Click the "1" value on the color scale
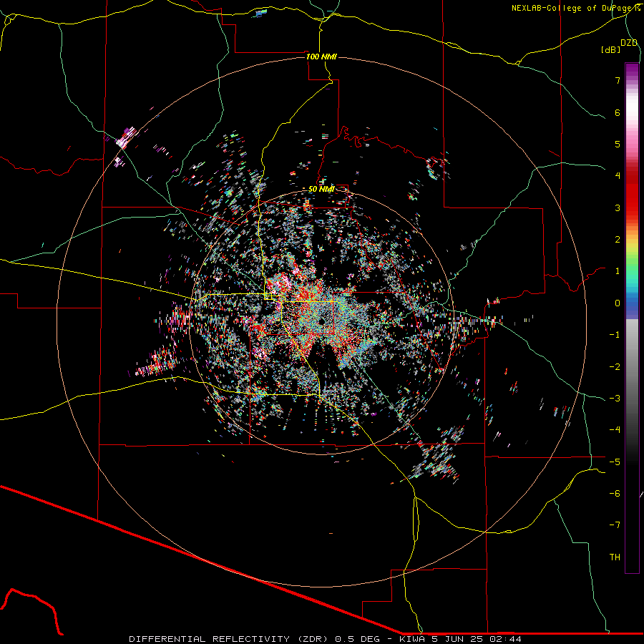This screenshot has height=644, width=644. [x=618, y=271]
